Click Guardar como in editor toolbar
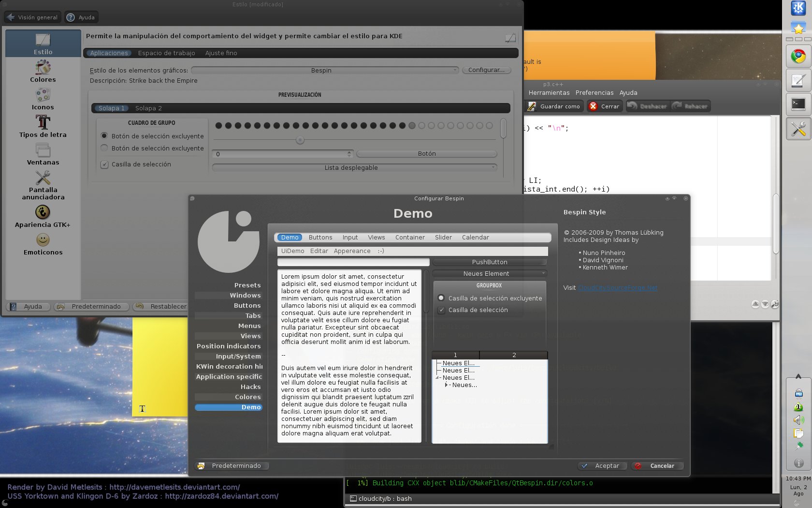The height and width of the screenshot is (508, 812). coord(554,106)
